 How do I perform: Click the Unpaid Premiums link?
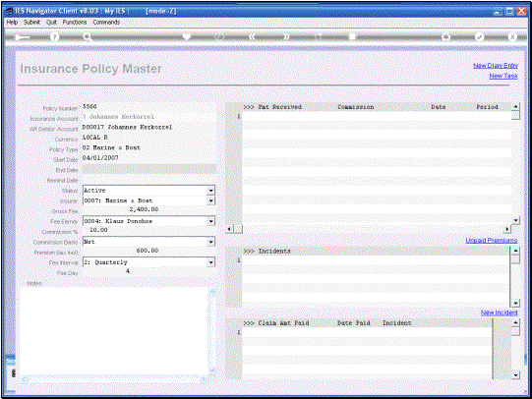(x=492, y=241)
